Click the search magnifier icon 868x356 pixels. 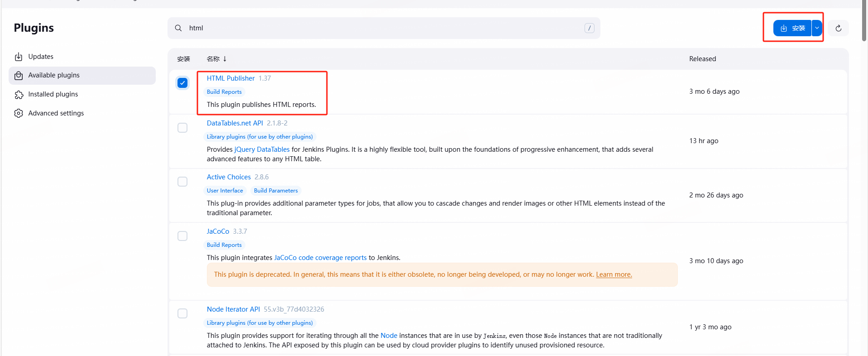click(178, 28)
